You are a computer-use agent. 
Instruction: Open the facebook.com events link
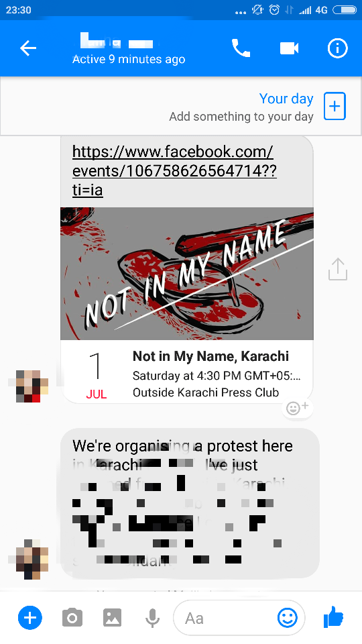pyautogui.click(x=174, y=171)
